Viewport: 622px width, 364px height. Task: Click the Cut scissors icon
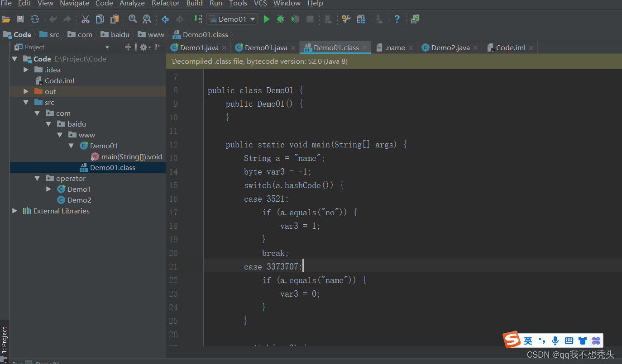click(86, 19)
